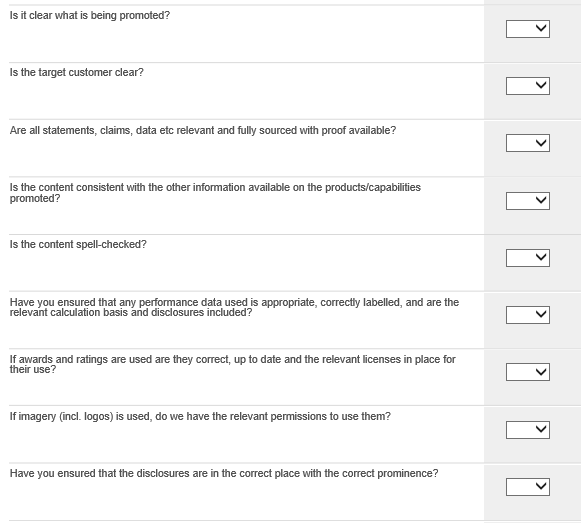This screenshot has width=581, height=523.
Task: Open the awards and ratings dropdown
Action: pos(528,372)
